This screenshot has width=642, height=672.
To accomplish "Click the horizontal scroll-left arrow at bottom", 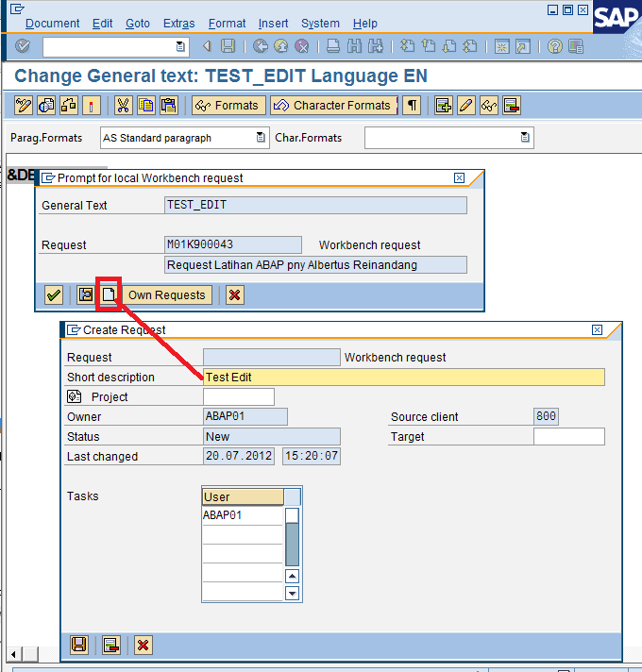I will tap(14, 654).
